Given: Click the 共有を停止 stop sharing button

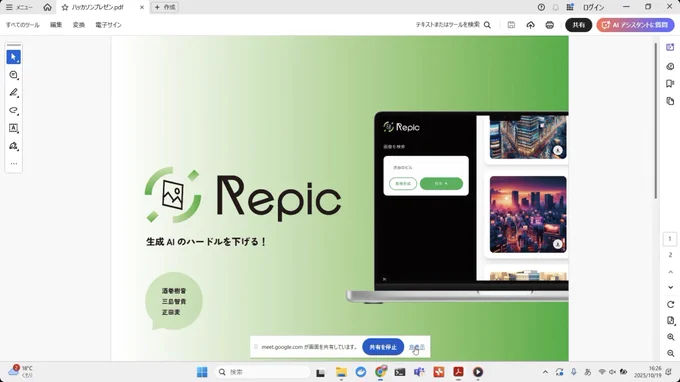Looking at the screenshot, I should 383,347.
